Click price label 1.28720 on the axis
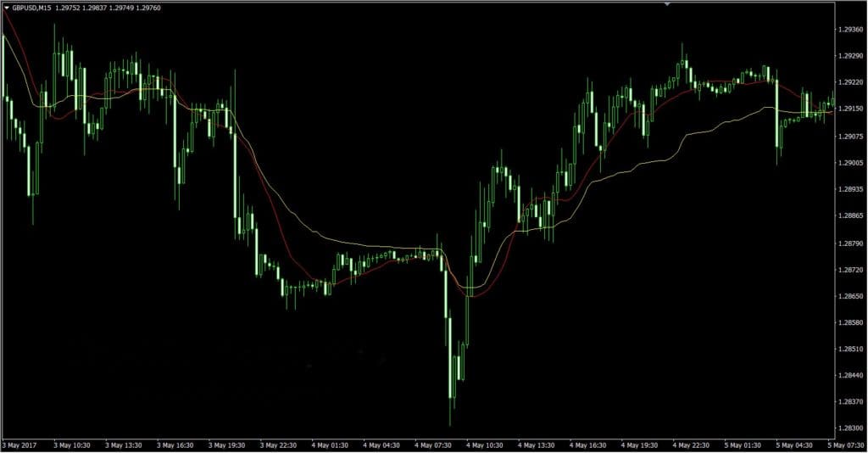Viewport: 868px width, 453px height. point(851,270)
